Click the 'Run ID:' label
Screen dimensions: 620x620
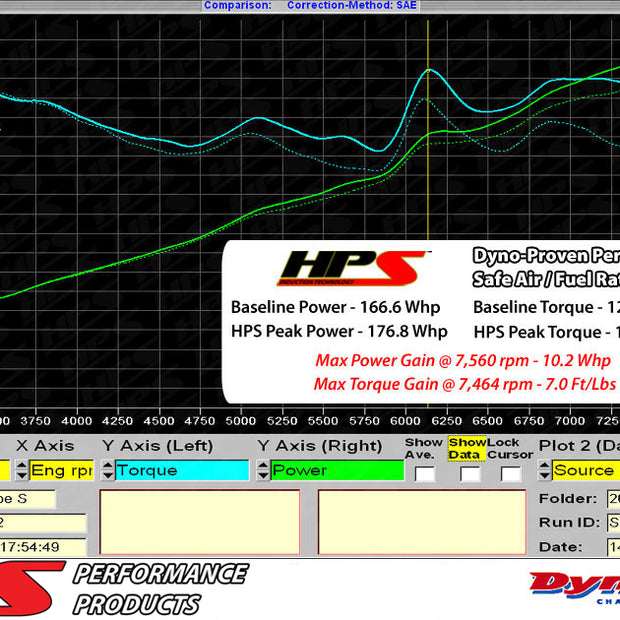(569, 522)
